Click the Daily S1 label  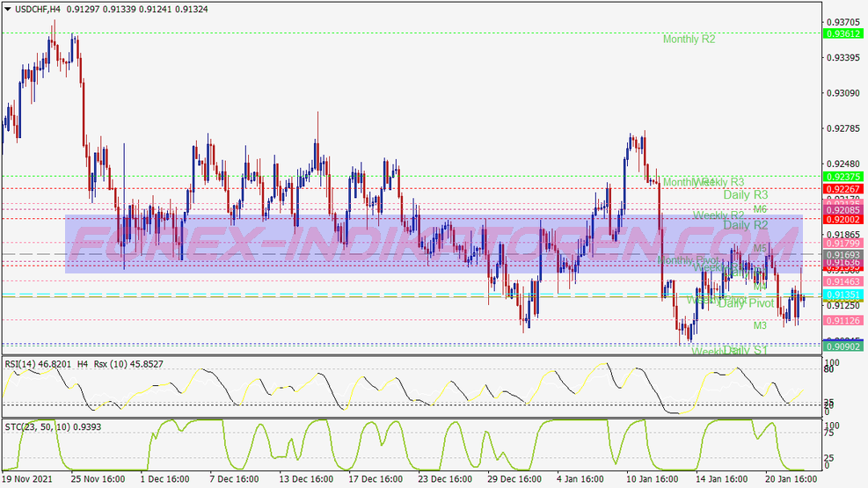click(x=746, y=350)
